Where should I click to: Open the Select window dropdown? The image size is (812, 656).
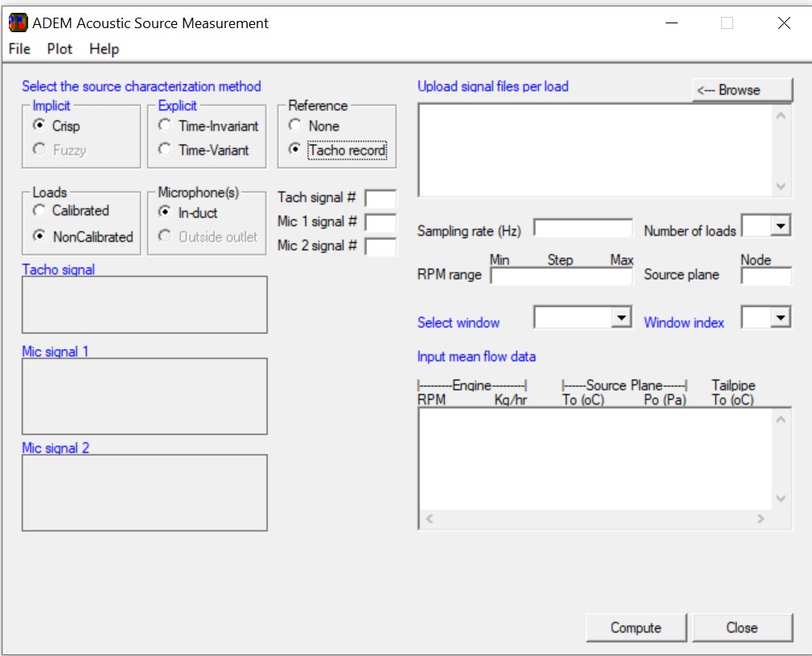pos(621,318)
